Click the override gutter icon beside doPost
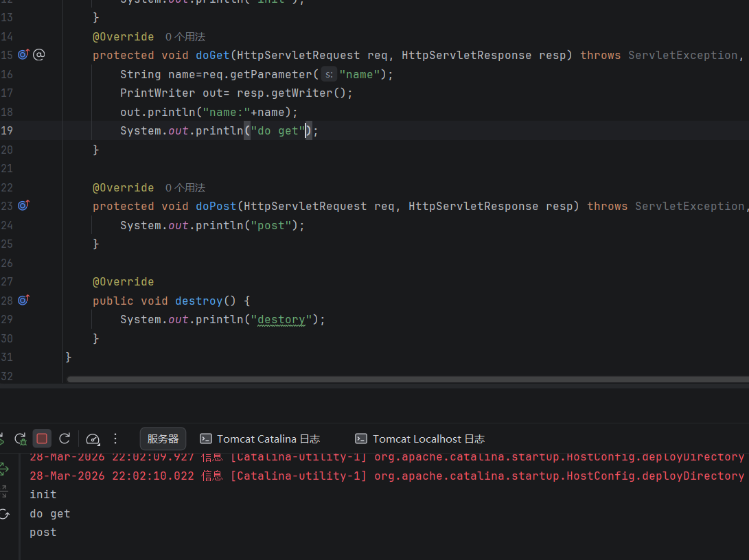 click(23, 205)
